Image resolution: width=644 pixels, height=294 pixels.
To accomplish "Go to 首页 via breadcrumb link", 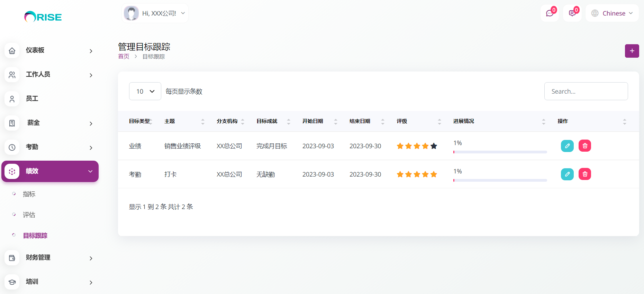I will tap(124, 57).
